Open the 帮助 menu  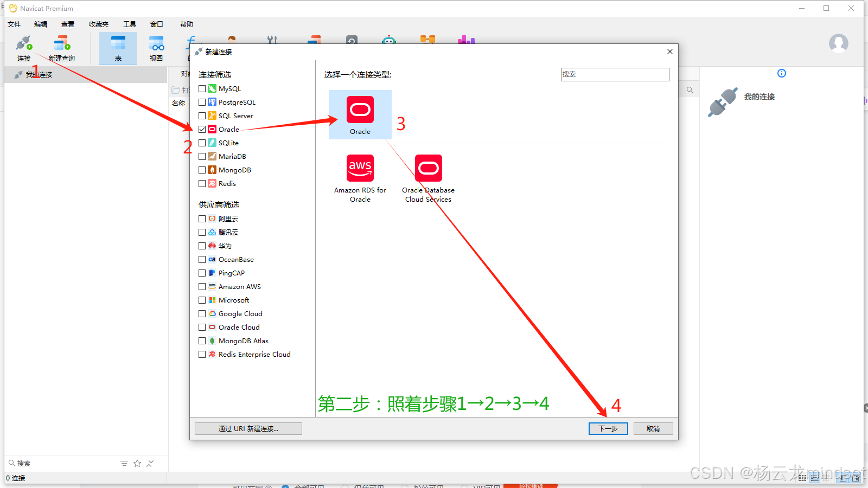[x=187, y=24]
